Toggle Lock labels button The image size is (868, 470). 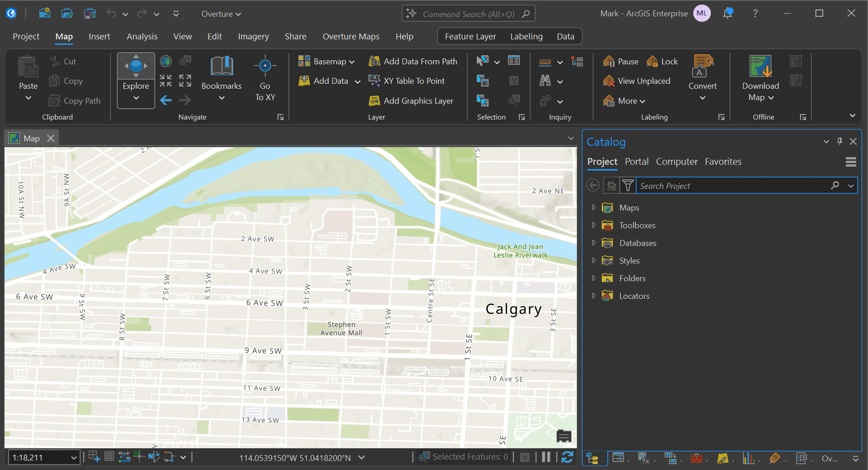pyautogui.click(x=662, y=61)
